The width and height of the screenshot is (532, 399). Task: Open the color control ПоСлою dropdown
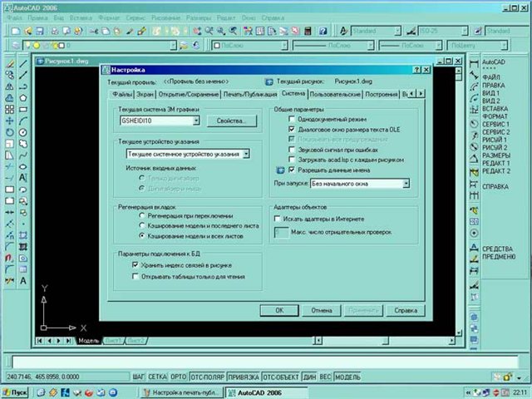click(x=284, y=45)
